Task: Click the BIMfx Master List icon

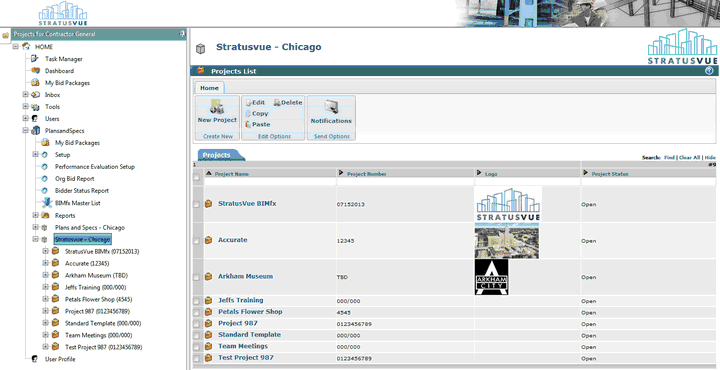Action: pyautogui.click(x=47, y=202)
